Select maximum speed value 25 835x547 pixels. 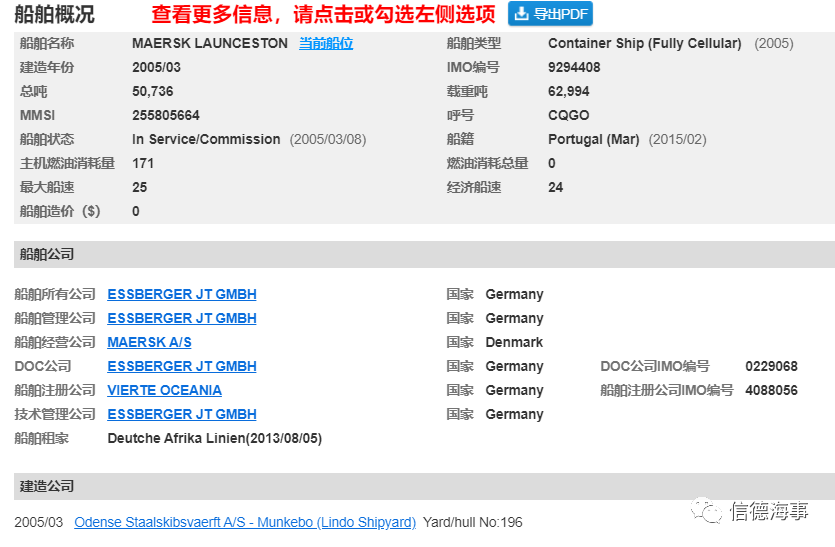coord(140,187)
